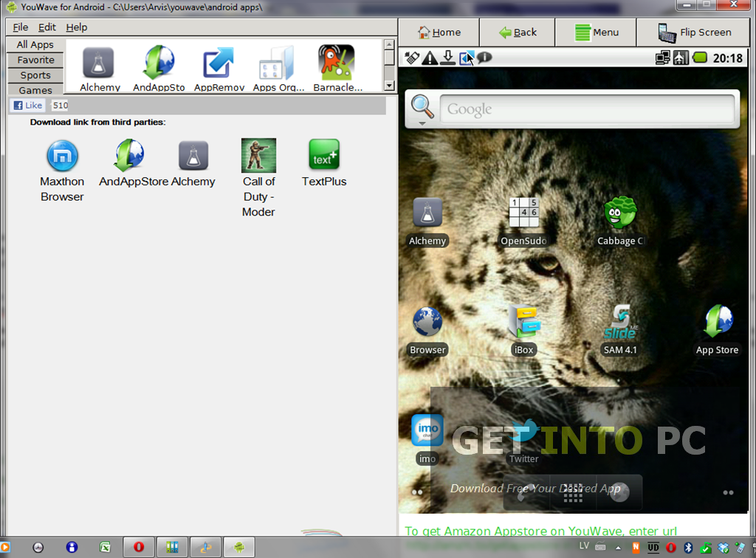Download Maxthon Browser from third-party links

pos(62,171)
